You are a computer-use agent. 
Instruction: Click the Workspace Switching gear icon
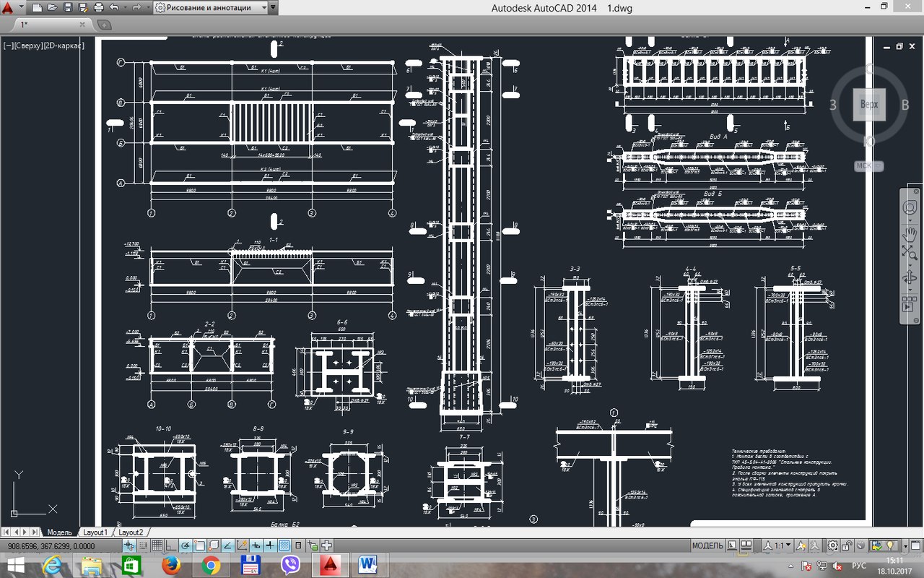(x=833, y=545)
